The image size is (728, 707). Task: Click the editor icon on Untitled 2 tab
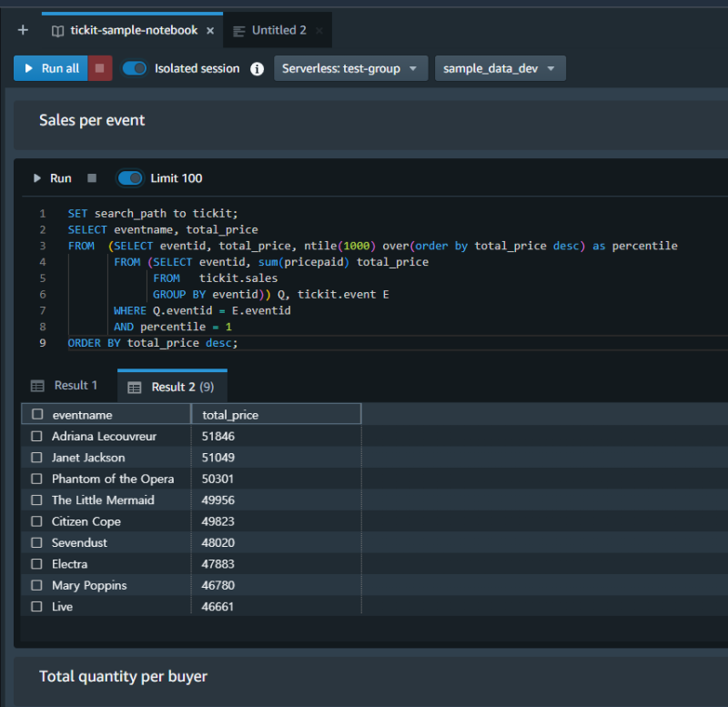coord(239,30)
